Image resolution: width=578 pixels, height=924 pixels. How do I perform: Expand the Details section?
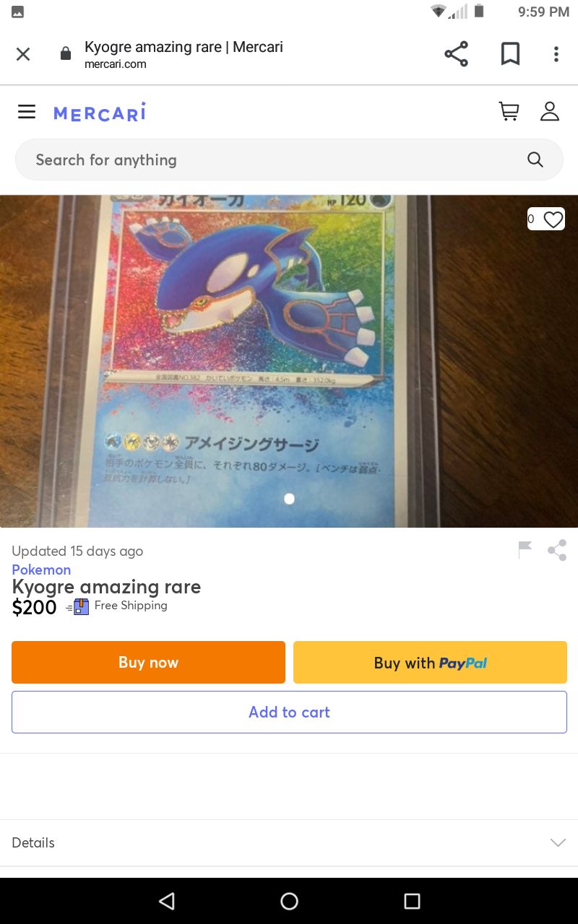click(x=289, y=842)
